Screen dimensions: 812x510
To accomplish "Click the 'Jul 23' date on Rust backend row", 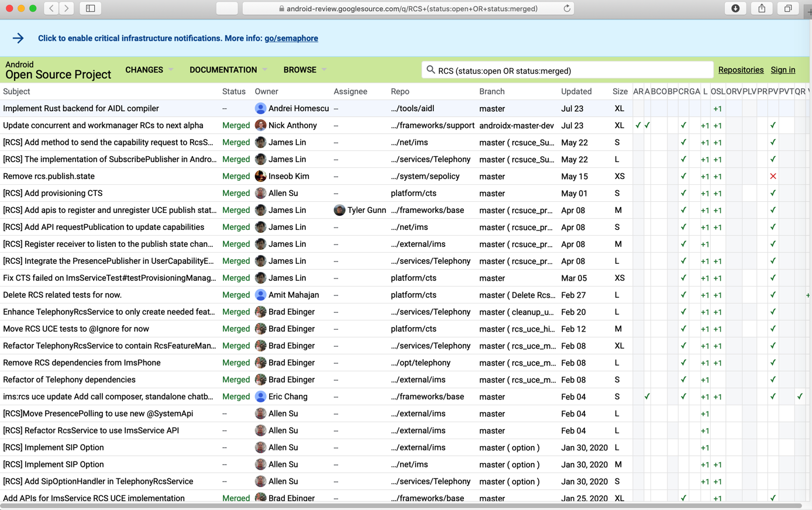I will (x=573, y=108).
